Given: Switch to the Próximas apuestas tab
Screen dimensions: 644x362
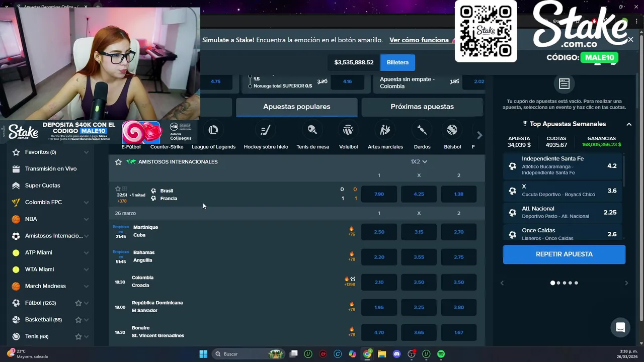Looking at the screenshot, I should tap(422, 107).
